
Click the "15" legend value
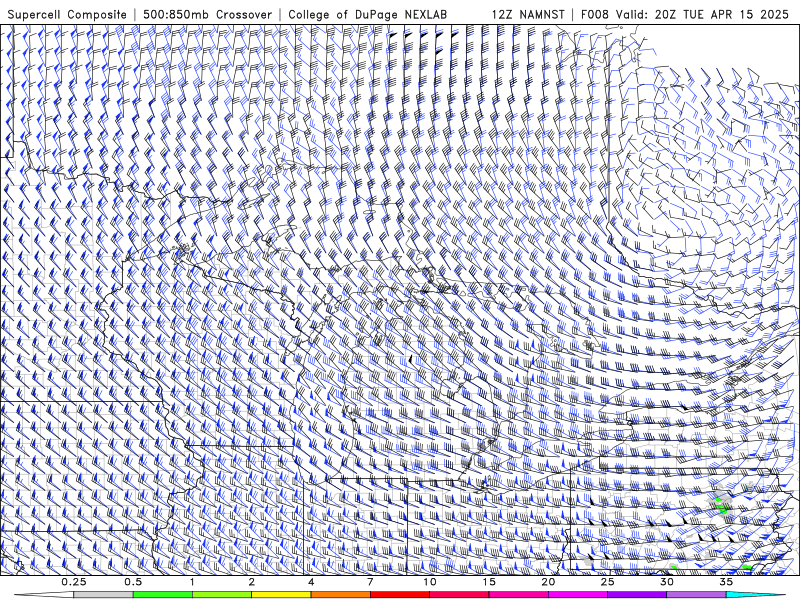click(x=489, y=582)
